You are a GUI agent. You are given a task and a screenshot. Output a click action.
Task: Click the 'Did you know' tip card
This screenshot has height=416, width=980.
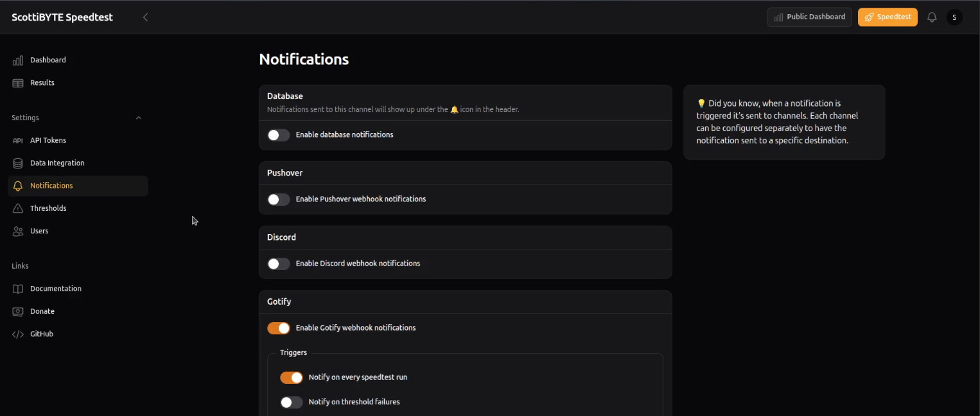784,122
